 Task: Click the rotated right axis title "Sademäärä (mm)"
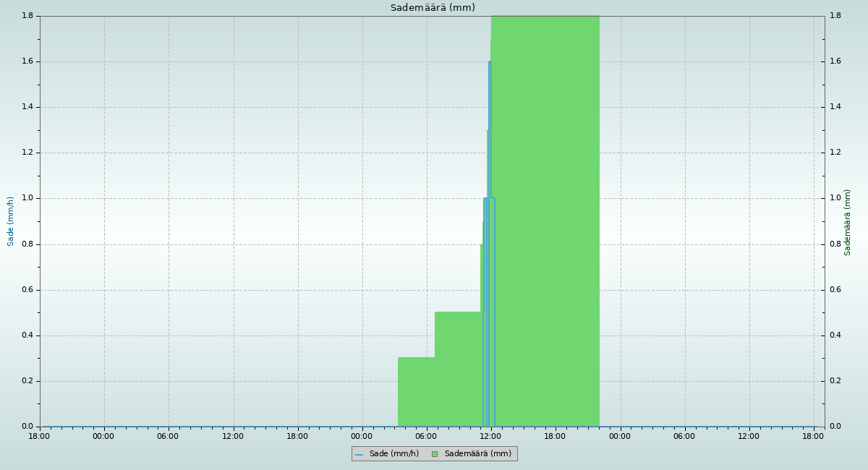848,222
